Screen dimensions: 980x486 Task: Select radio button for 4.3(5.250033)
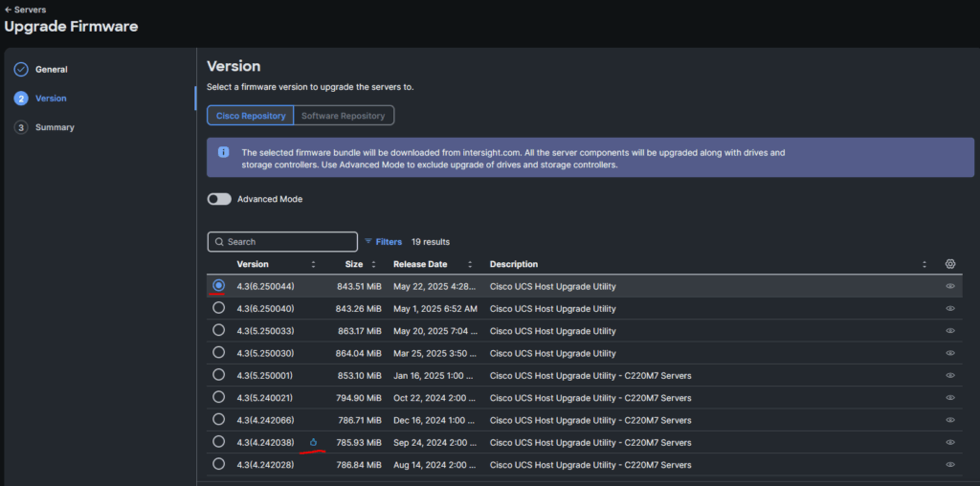pos(218,330)
